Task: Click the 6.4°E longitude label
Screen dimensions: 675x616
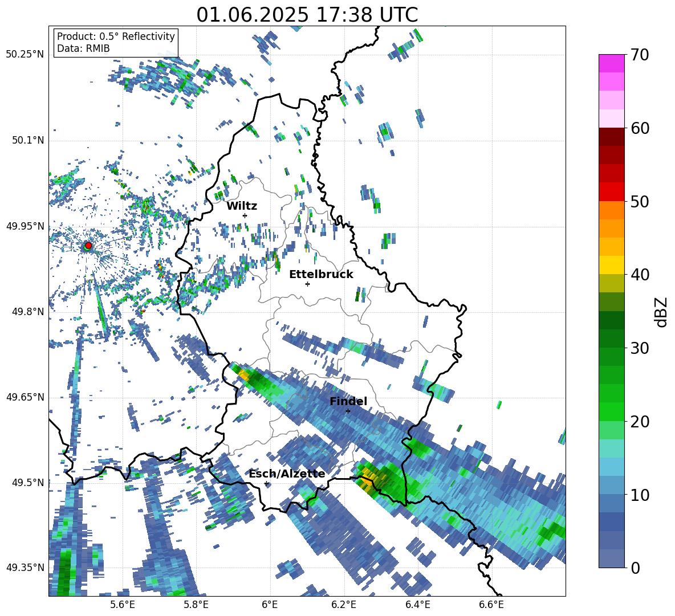Action: pos(417,605)
